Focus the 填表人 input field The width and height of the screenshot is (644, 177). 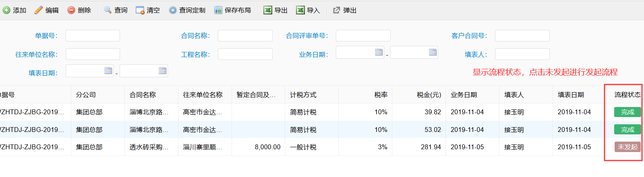[x=522, y=54]
